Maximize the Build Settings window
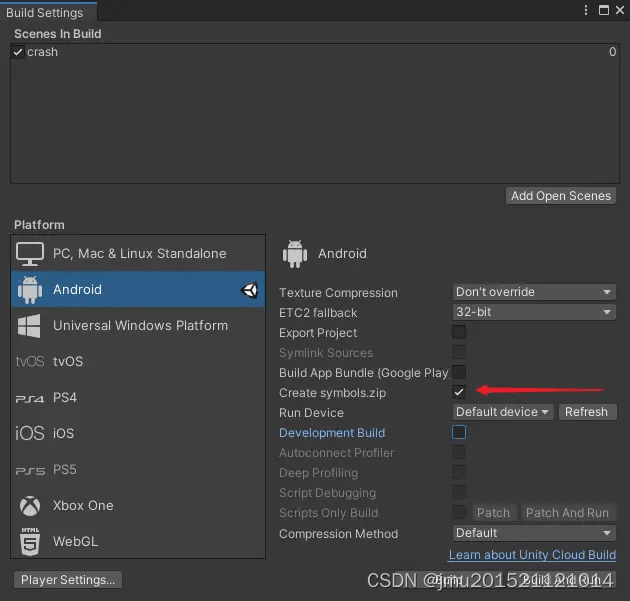Image resolution: width=630 pixels, height=601 pixels. (603, 10)
